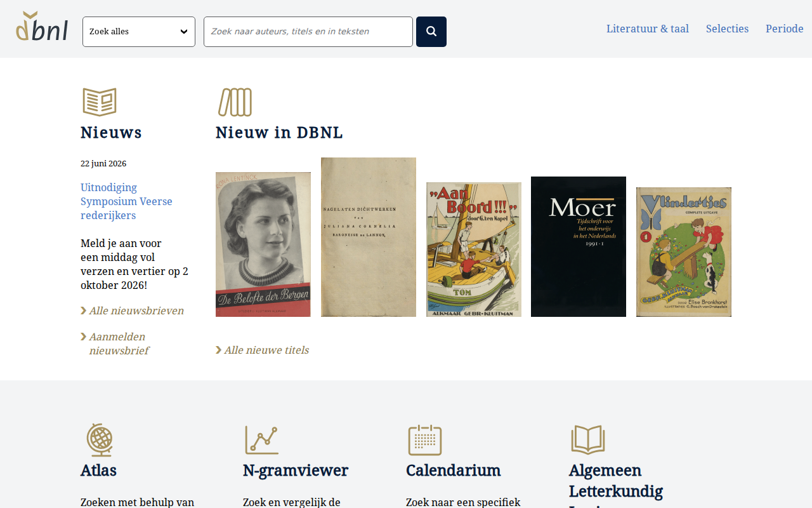The height and width of the screenshot is (508, 812).
Task: Open the Selecties menu
Action: pyautogui.click(x=727, y=29)
